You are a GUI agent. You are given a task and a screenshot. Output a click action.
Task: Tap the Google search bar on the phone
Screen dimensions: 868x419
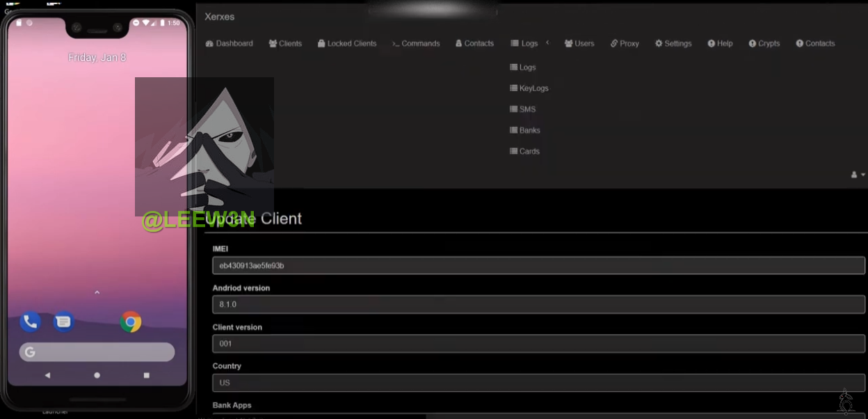pos(97,352)
